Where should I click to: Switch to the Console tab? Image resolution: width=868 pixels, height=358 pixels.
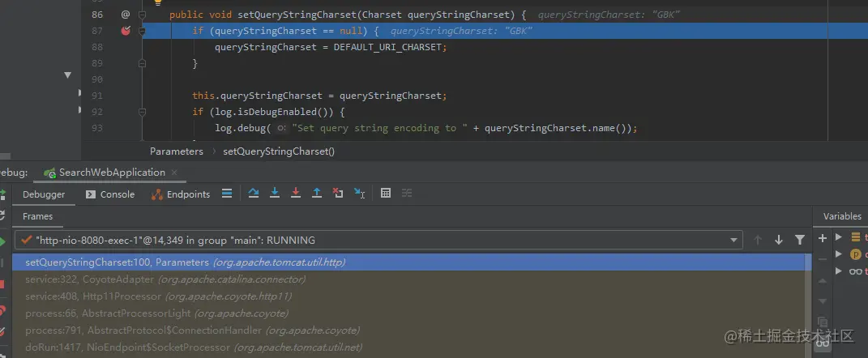point(110,194)
